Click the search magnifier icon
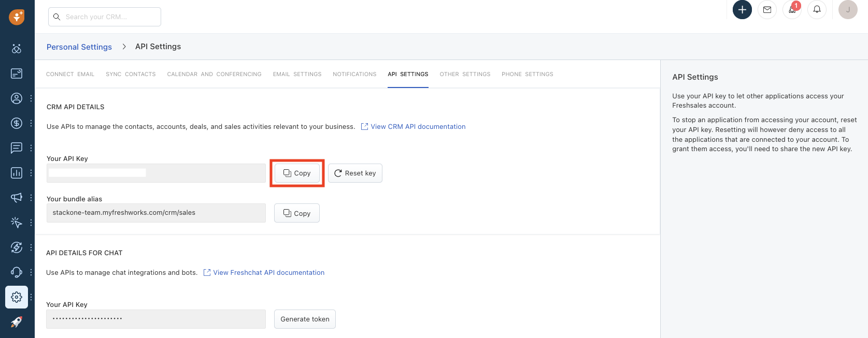The image size is (868, 338). coord(57,17)
